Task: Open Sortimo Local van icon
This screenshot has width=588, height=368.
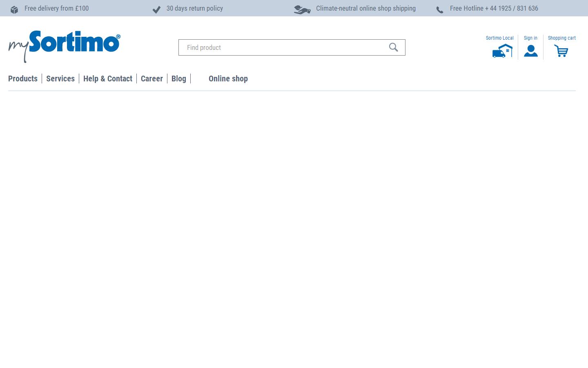Action: click(x=502, y=51)
